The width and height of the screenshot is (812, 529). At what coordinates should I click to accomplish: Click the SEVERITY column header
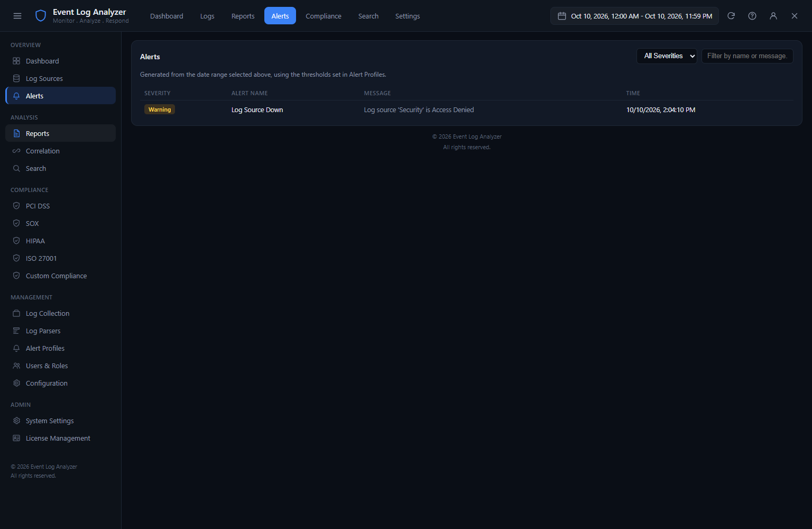(x=158, y=93)
